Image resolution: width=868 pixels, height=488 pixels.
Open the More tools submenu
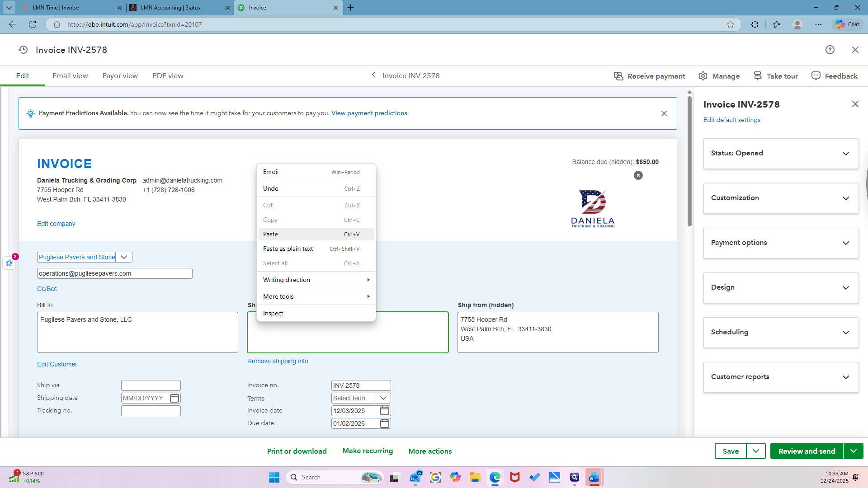pos(316,296)
